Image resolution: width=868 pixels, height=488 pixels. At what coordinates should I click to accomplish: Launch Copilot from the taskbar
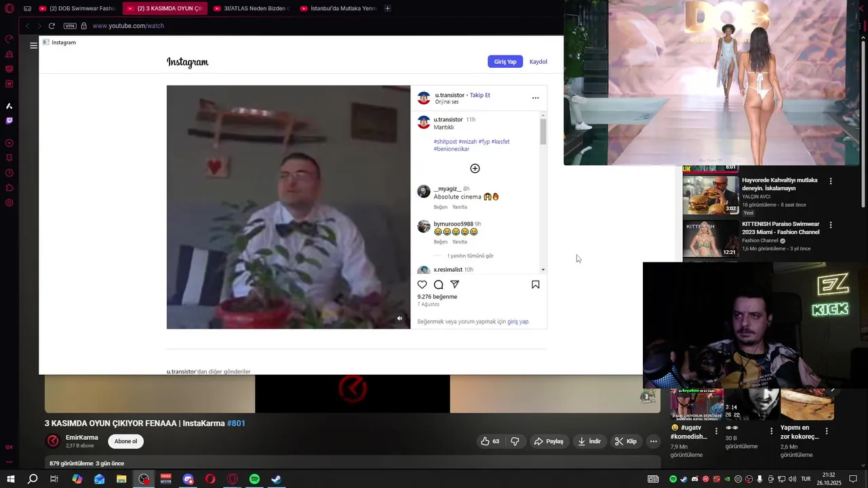(77, 479)
